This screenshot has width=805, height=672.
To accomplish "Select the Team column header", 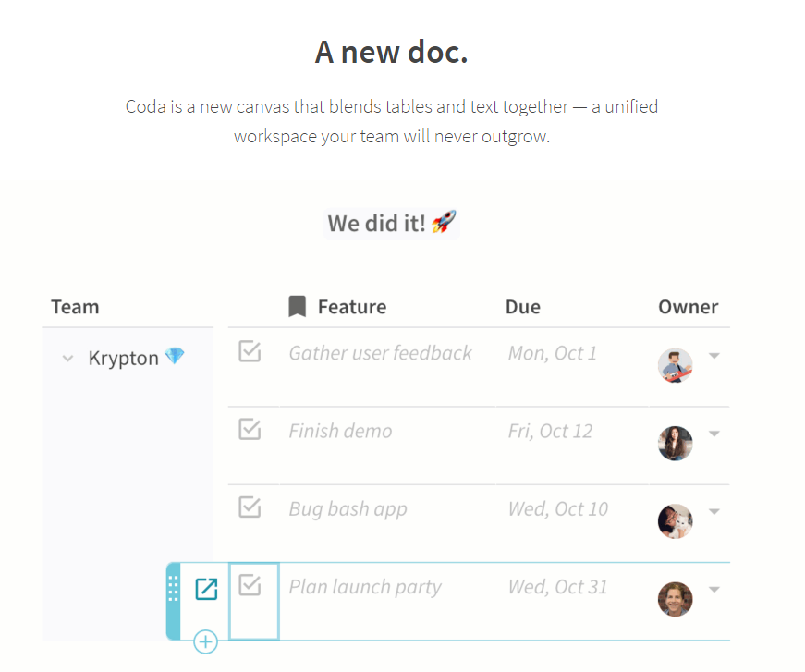I will pyautogui.click(x=75, y=306).
